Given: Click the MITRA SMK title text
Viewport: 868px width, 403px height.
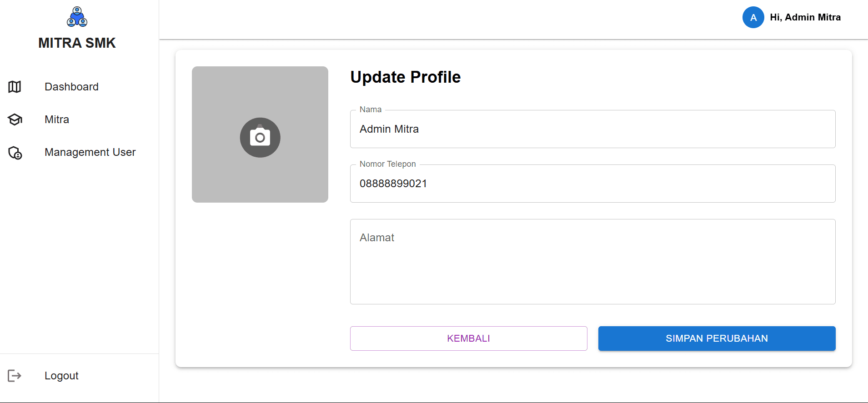Looking at the screenshot, I should pyautogui.click(x=77, y=43).
